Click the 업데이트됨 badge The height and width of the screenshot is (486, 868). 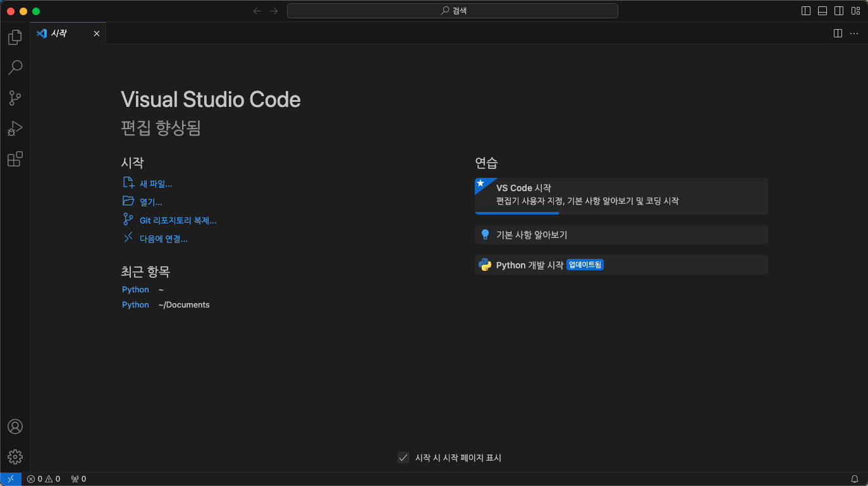point(585,265)
